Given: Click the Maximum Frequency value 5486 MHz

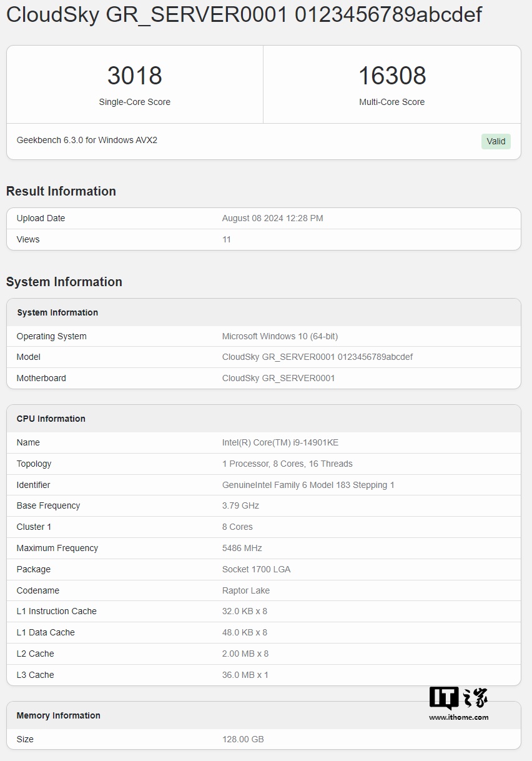Looking at the screenshot, I should point(242,548).
